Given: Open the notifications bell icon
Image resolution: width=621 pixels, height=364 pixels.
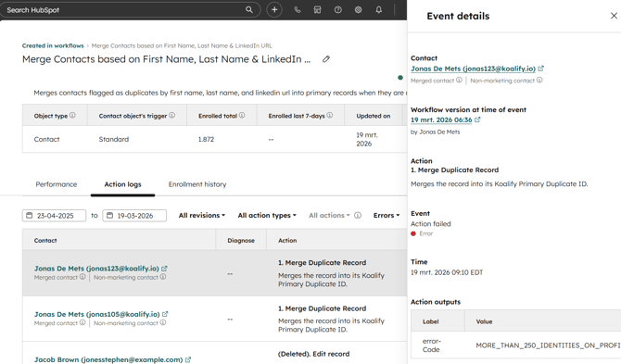Looking at the screenshot, I should 378,10.
